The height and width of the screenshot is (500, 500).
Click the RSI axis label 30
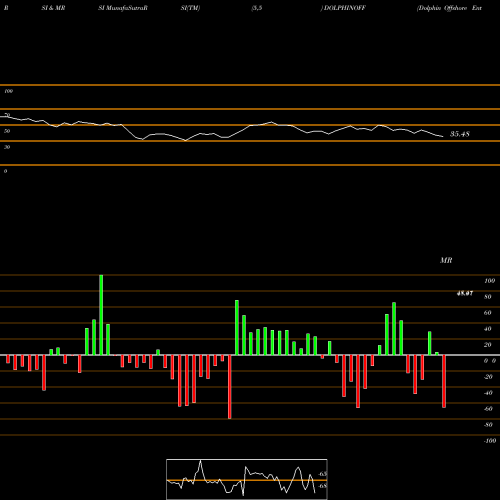pos(7,147)
